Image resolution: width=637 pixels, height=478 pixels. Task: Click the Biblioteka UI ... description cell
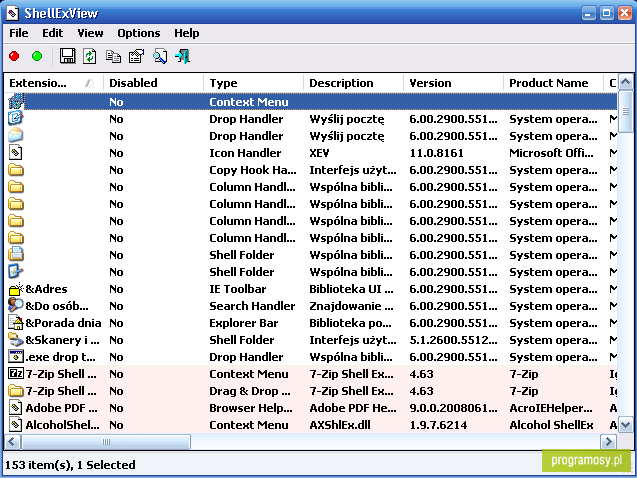click(351, 289)
